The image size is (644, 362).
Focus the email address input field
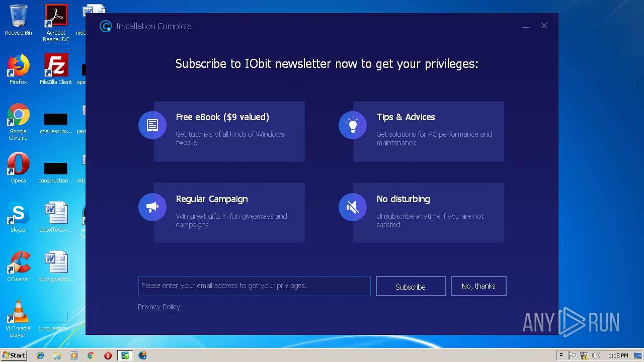click(x=254, y=286)
